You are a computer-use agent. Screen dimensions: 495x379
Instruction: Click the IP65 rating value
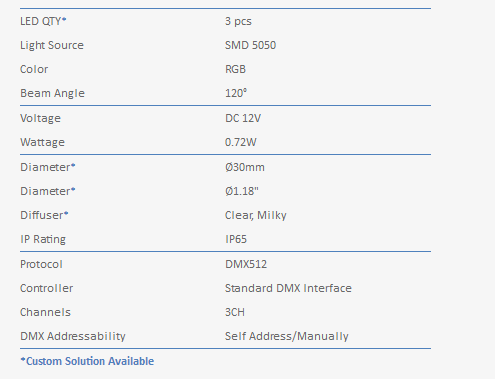click(x=236, y=239)
